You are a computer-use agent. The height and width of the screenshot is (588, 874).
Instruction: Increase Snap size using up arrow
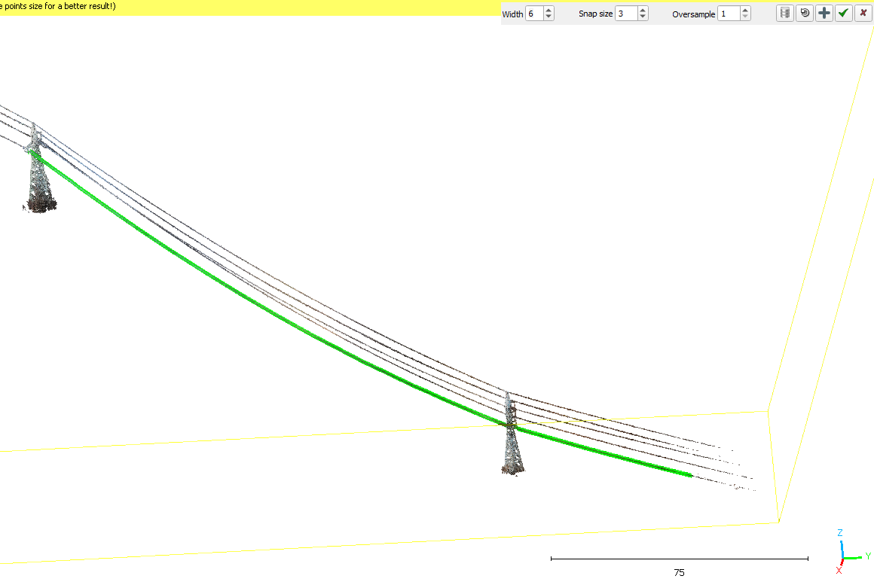[642, 11]
